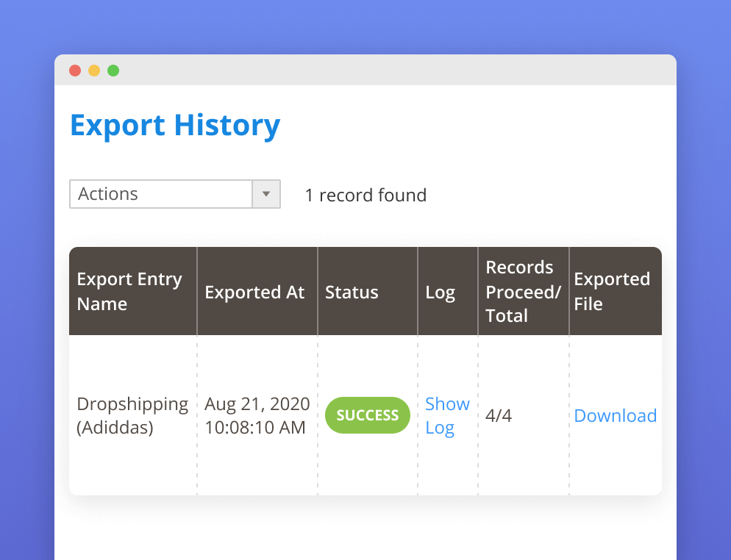731x560 pixels.
Task: Select the Export Entry Name column header
Action: (x=129, y=291)
